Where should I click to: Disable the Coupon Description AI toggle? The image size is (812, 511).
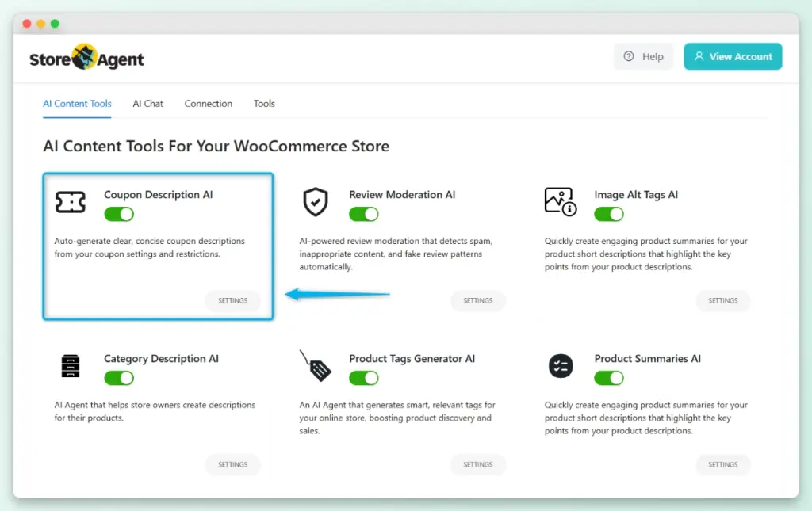118,214
